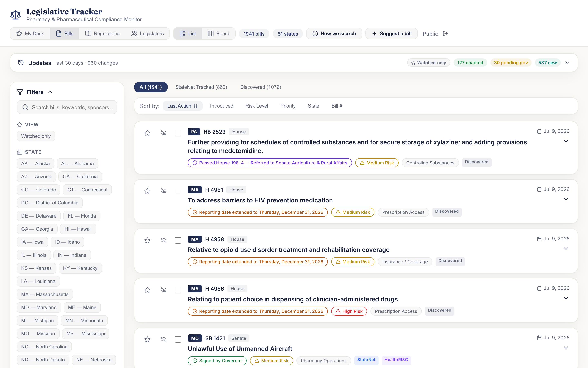Sort bills by State

pos(313,106)
